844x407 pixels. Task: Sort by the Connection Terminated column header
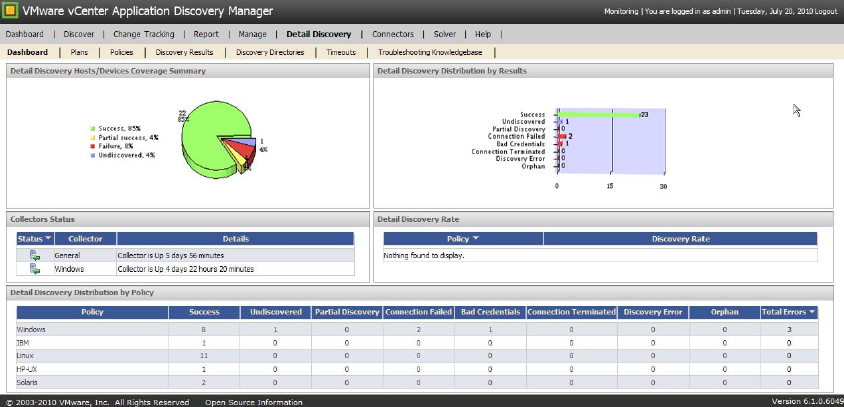pos(571,312)
